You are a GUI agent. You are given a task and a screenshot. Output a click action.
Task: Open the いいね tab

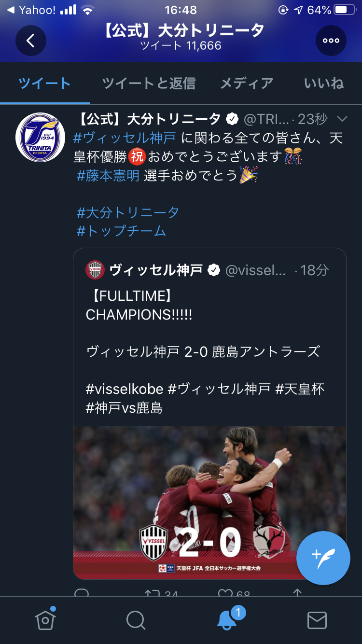324,84
